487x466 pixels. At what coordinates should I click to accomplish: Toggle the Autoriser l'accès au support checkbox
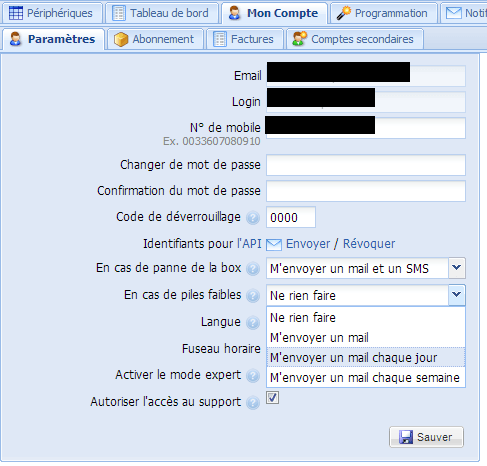(x=272, y=398)
